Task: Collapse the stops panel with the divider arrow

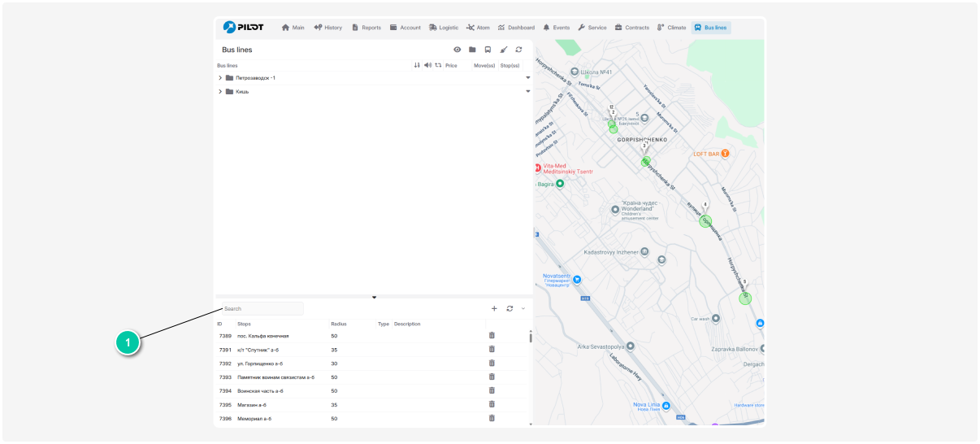Action: pyautogui.click(x=374, y=298)
